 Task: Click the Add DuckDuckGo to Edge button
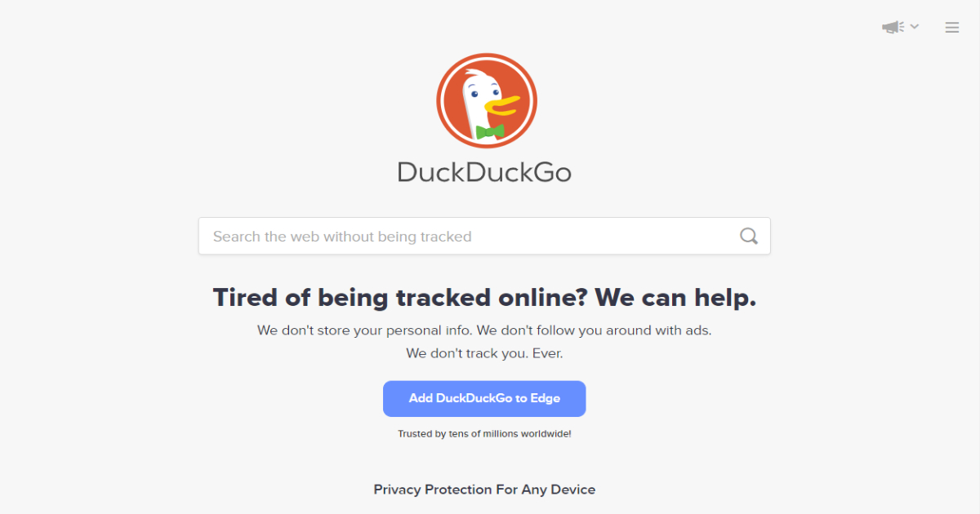(484, 398)
